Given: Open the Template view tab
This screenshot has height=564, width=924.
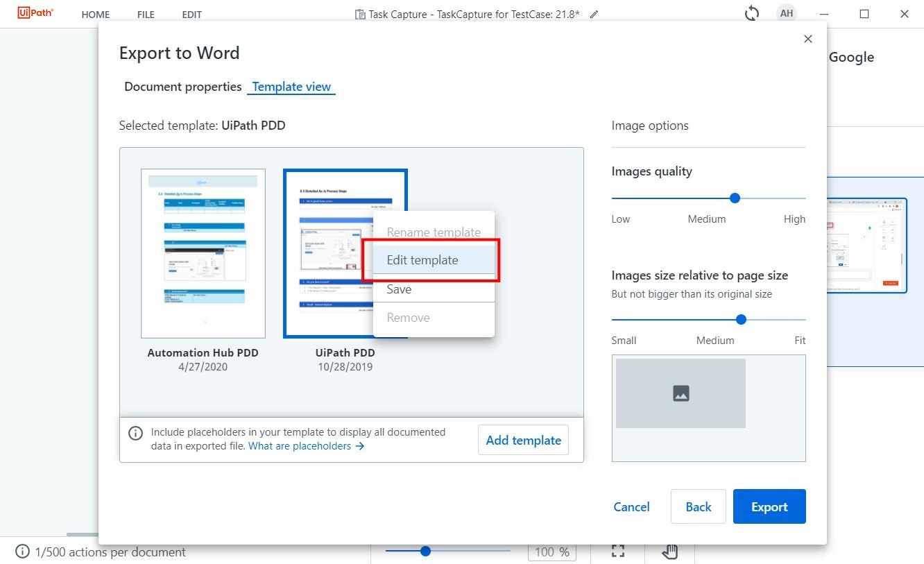Looking at the screenshot, I should click(x=291, y=87).
